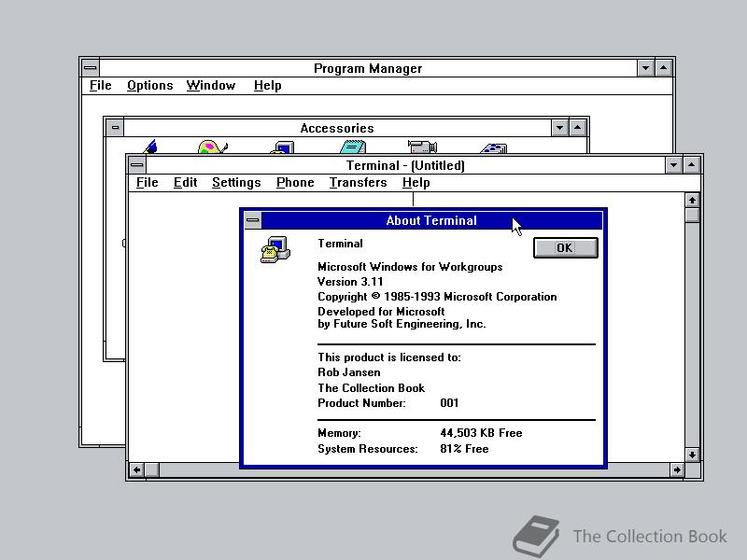Open the Window menu in Program Manager

pos(210,85)
